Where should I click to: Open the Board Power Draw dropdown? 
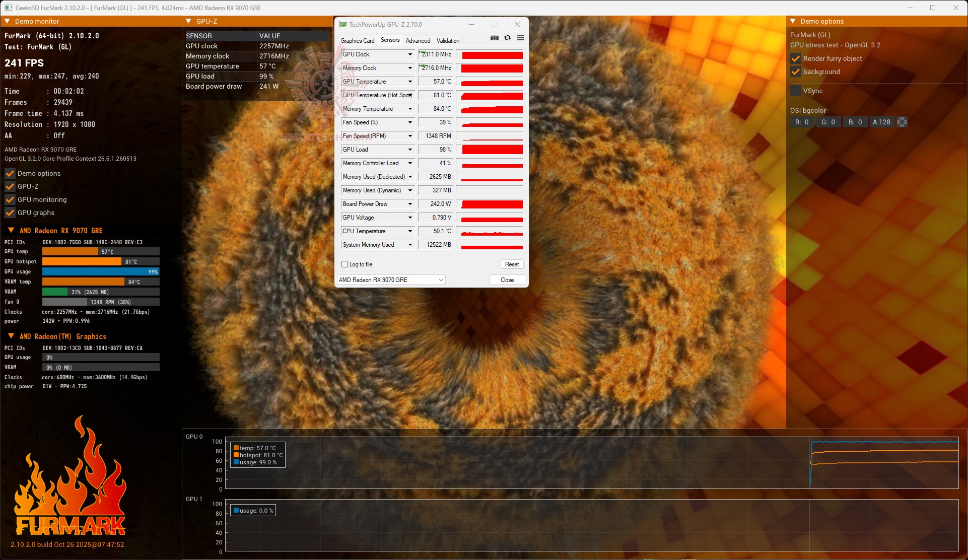[x=410, y=204]
